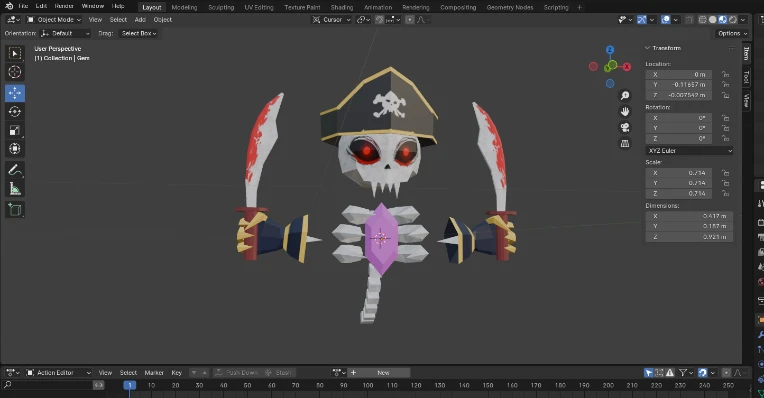This screenshot has height=398, width=764.
Task: Switch to the Shading workspace tab
Action: tap(342, 7)
